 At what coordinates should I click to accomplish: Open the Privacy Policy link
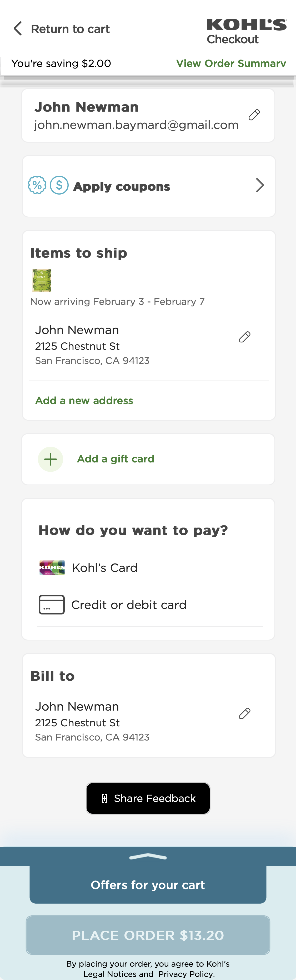pos(186,974)
